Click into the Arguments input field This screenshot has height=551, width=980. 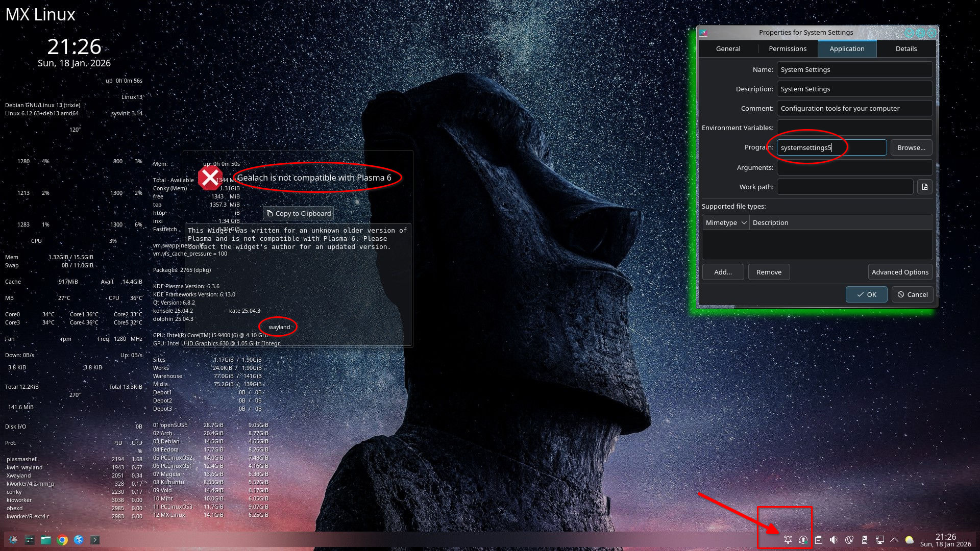coord(854,167)
